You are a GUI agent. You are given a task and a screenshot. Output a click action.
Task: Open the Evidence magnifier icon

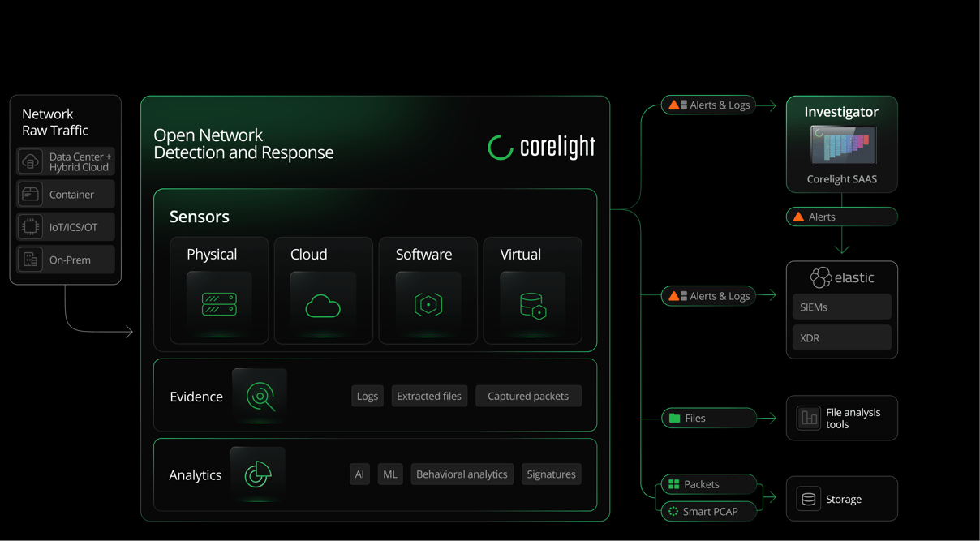tap(259, 396)
